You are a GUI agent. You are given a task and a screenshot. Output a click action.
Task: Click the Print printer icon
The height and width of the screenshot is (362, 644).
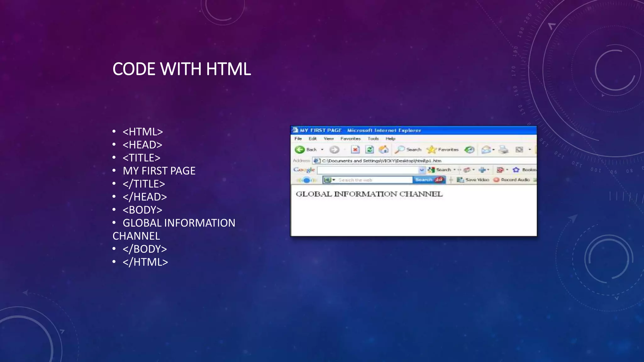(503, 150)
